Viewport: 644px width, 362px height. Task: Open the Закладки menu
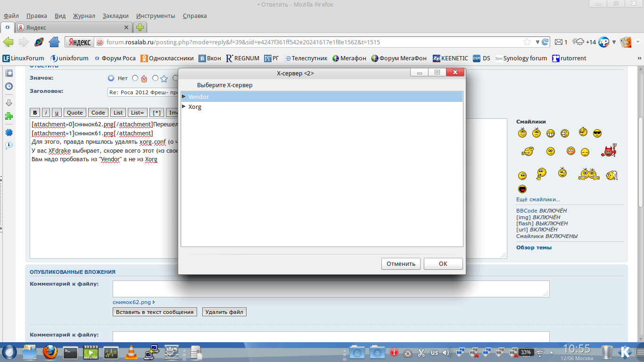(116, 16)
